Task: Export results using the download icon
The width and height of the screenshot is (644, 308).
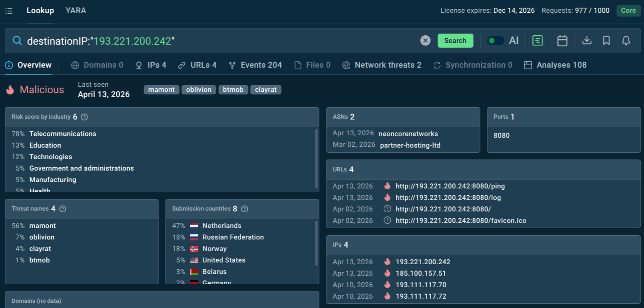Action: tap(587, 40)
